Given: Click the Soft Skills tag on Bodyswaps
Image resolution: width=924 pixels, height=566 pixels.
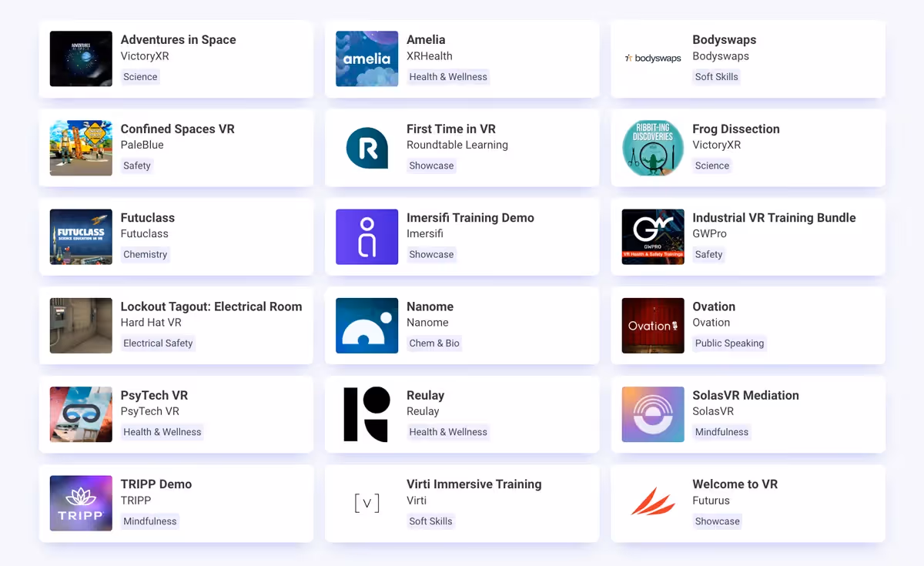Looking at the screenshot, I should pyautogui.click(x=716, y=77).
